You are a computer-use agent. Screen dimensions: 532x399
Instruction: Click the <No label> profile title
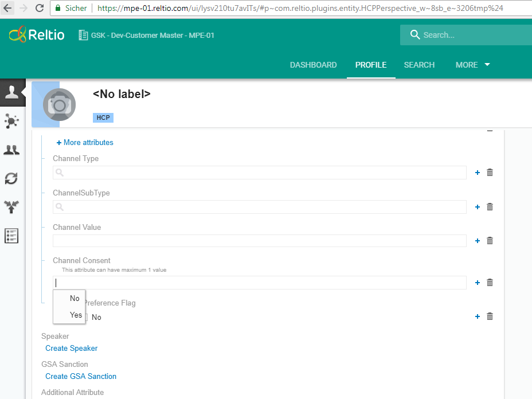coord(122,94)
